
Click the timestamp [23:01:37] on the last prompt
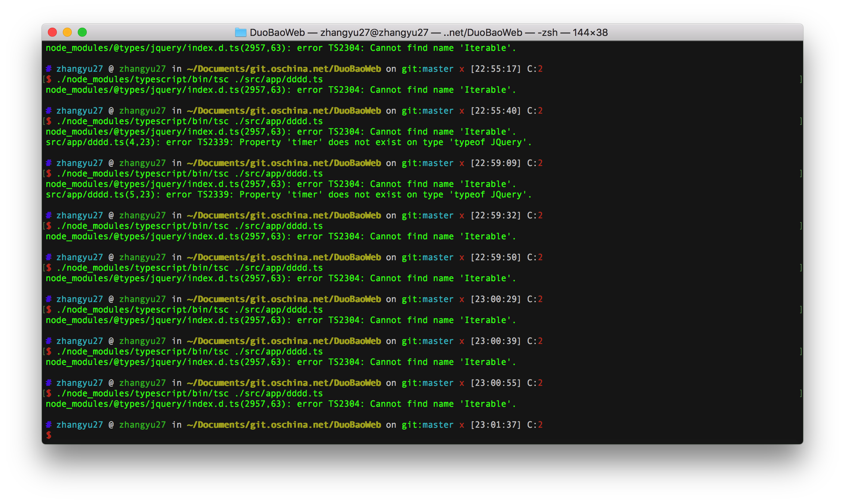point(495,424)
